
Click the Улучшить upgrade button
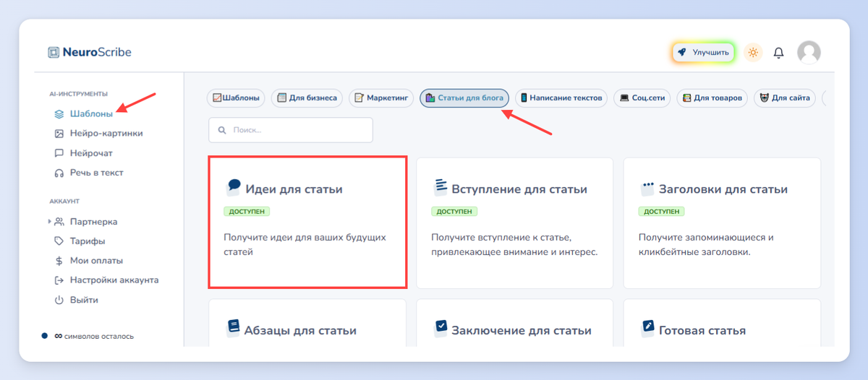pos(704,52)
